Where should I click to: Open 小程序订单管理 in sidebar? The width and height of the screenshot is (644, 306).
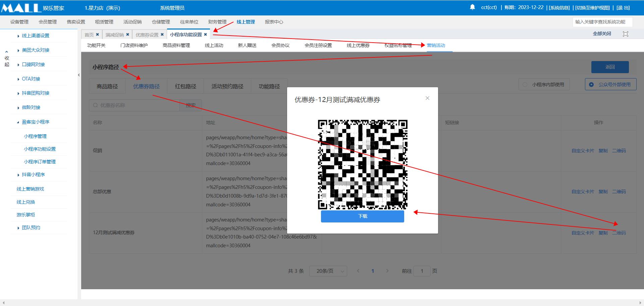click(40, 162)
